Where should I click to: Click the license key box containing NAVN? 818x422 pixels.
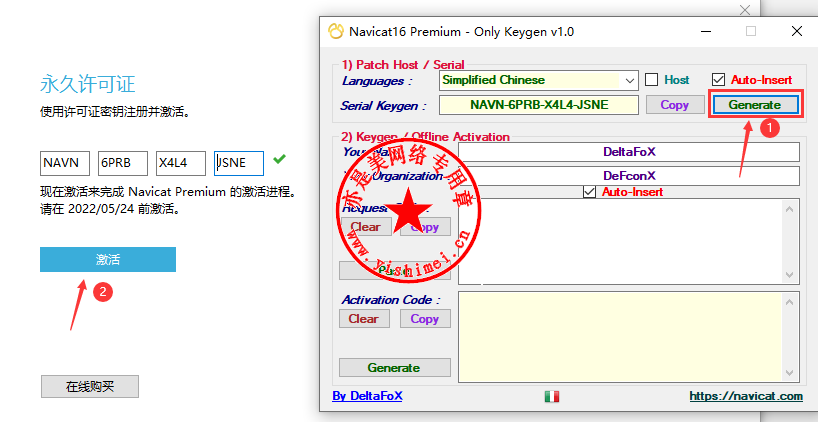point(65,163)
